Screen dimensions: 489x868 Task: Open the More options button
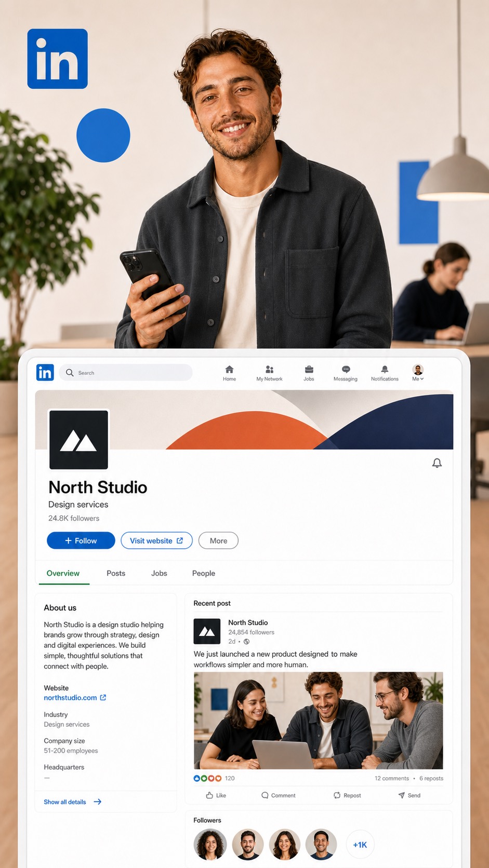click(x=218, y=540)
